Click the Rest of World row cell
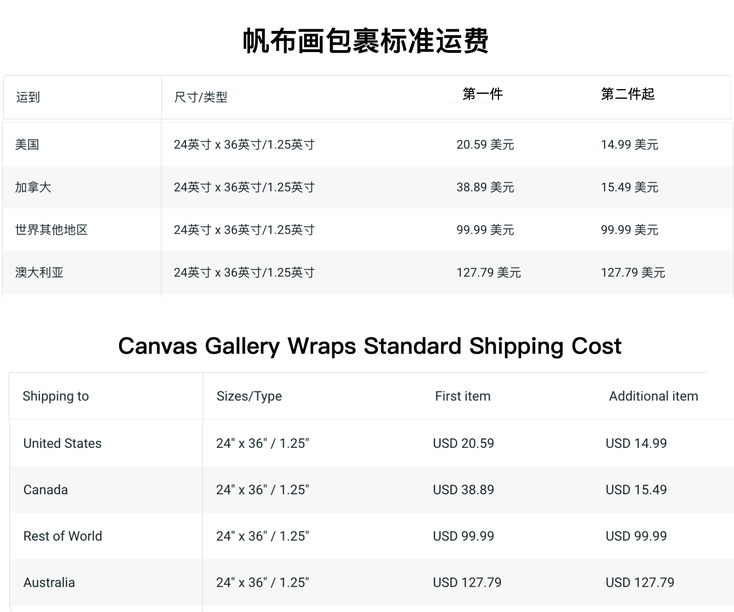The height and width of the screenshot is (612, 734). coord(63,536)
